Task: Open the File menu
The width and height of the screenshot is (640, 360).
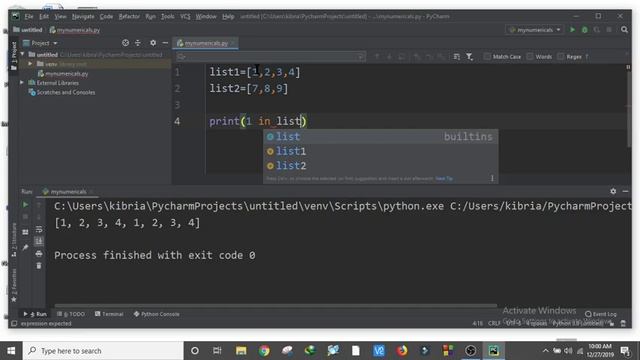Action: coord(29,16)
